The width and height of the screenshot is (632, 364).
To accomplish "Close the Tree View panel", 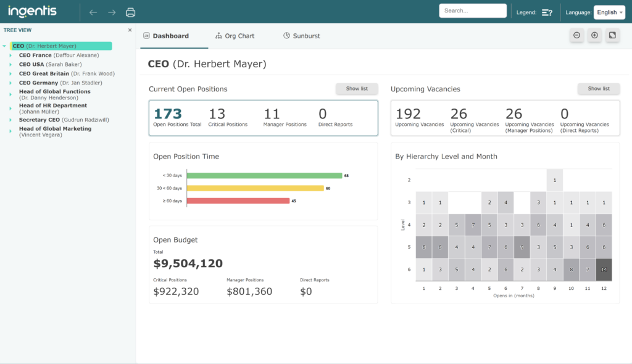I will (x=130, y=30).
